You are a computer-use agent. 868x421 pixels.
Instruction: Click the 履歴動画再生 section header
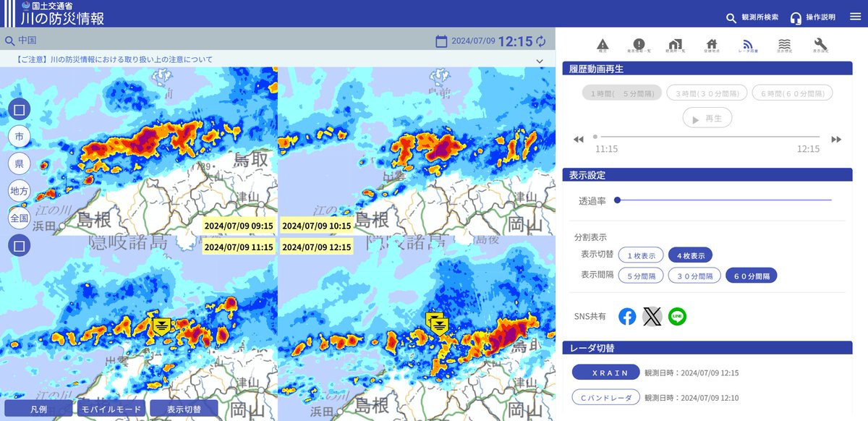coord(707,69)
